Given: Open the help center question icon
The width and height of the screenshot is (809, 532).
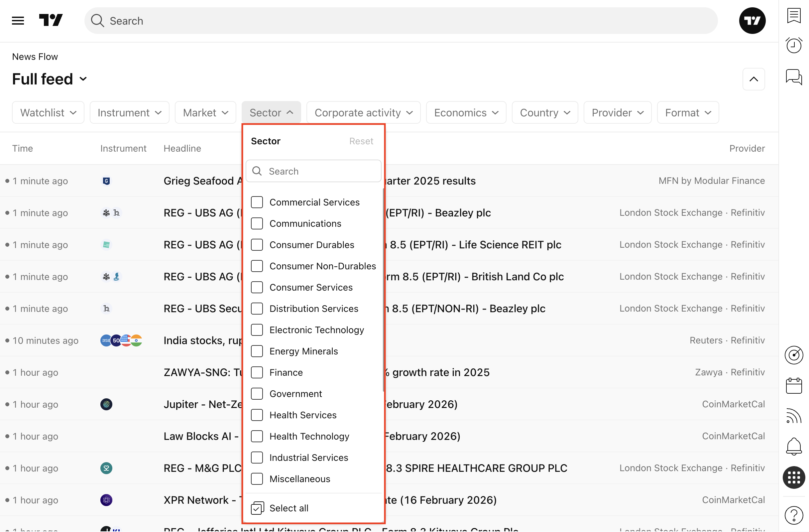Looking at the screenshot, I should click(x=794, y=516).
